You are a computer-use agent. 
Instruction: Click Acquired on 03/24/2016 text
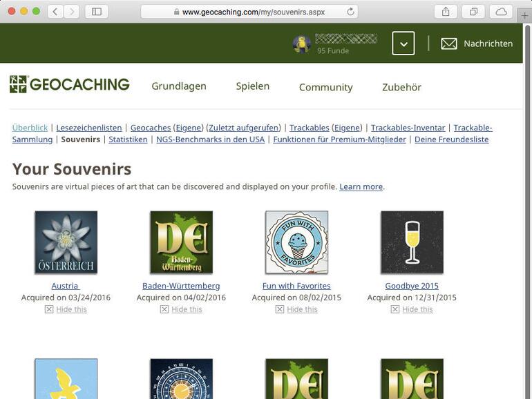click(66, 298)
